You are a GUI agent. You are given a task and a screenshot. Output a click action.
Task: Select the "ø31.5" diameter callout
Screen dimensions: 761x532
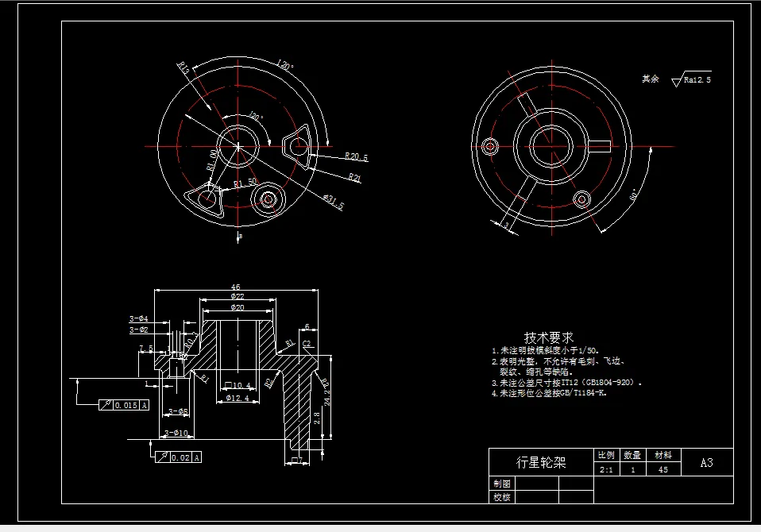pyautogui.click(x=334, y=202)
